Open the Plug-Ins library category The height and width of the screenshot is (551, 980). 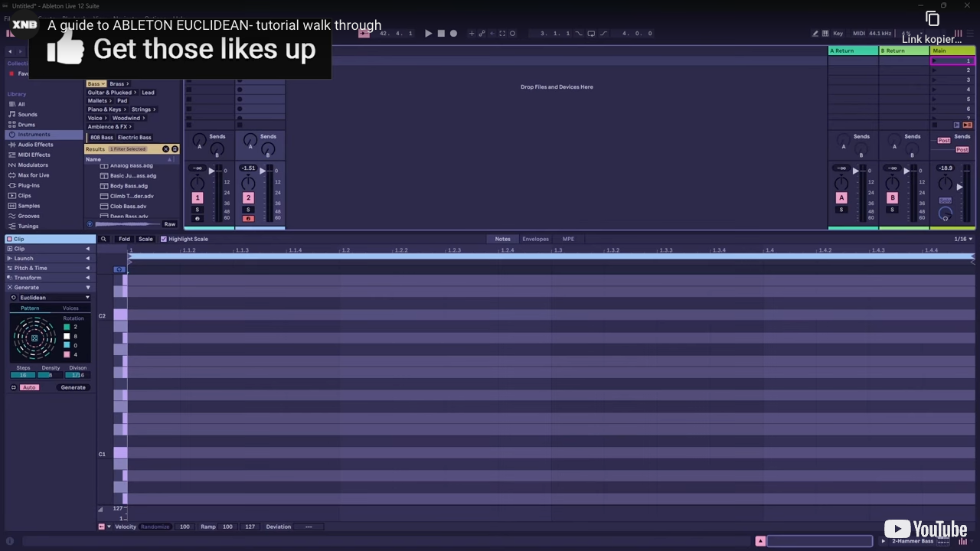pos(28,185)
